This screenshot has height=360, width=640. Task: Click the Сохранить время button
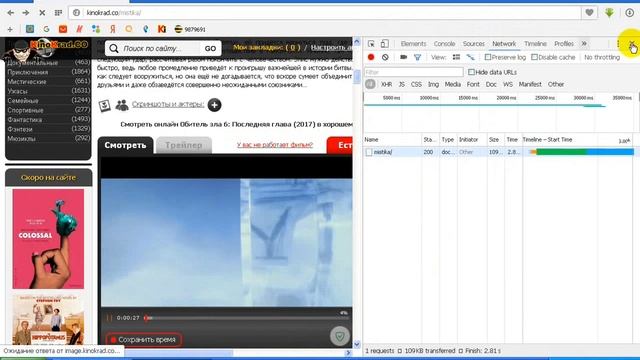(x=143, y=340)
